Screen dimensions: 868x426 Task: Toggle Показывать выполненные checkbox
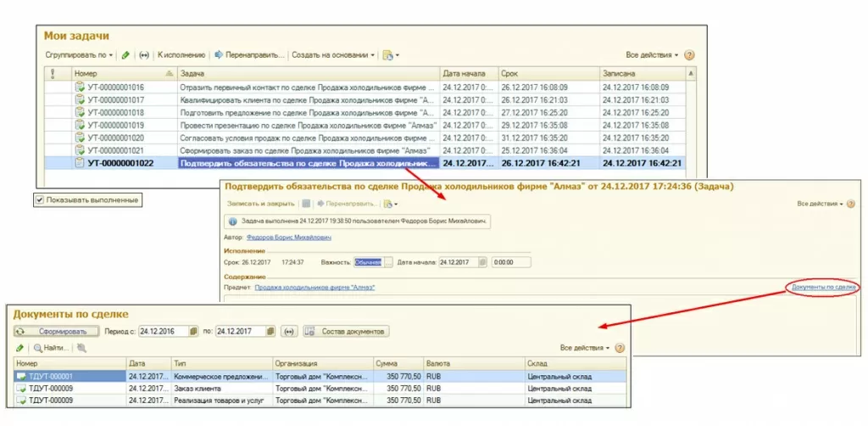point(39,200)
